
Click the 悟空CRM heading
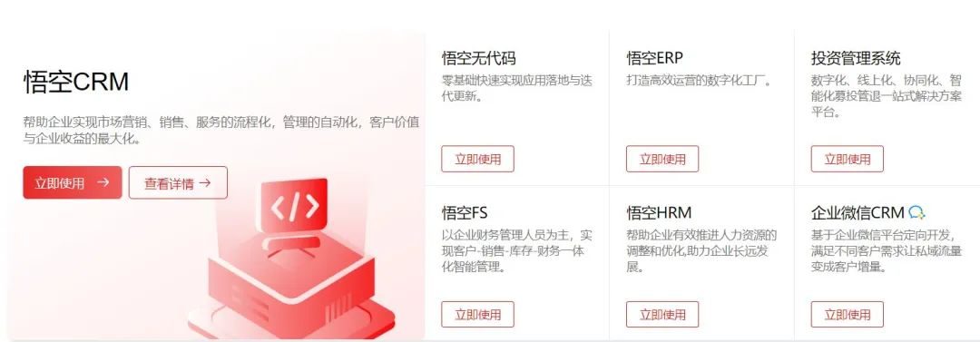click(76, 82)
